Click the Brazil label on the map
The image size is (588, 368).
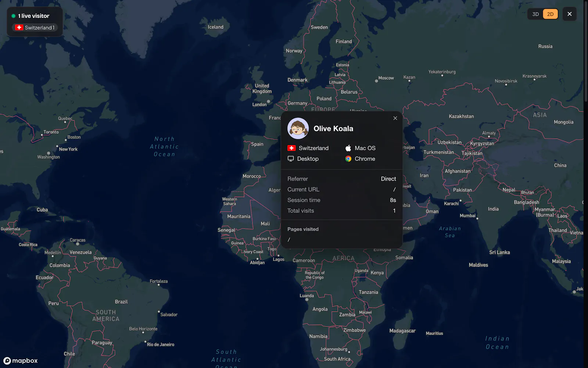click(121, 302)
